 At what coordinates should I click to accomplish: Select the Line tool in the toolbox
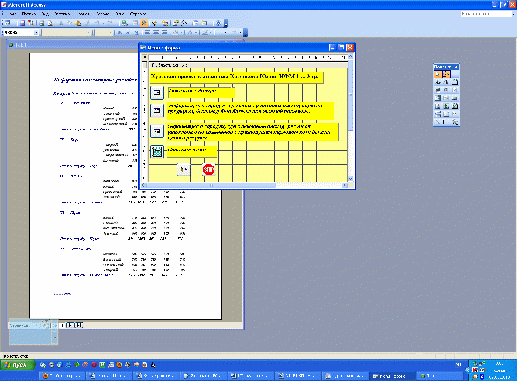click(438, 122)
